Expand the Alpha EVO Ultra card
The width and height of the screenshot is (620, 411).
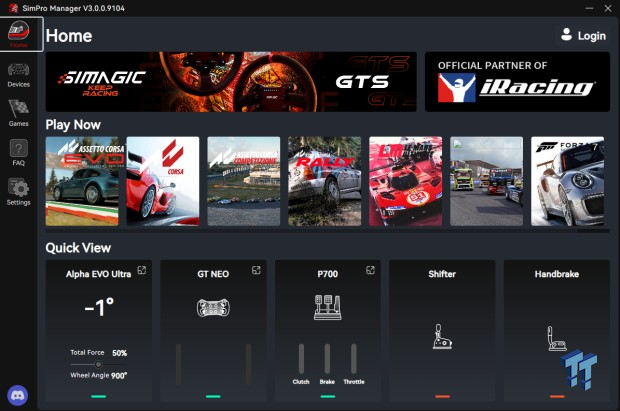142,270
